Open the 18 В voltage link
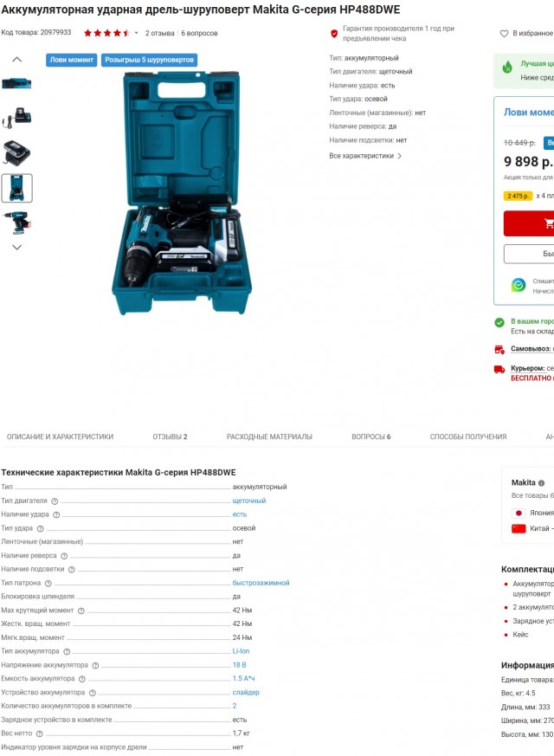Image resolution: width=554 pixels, height=756 pixels. coord(240,665)
